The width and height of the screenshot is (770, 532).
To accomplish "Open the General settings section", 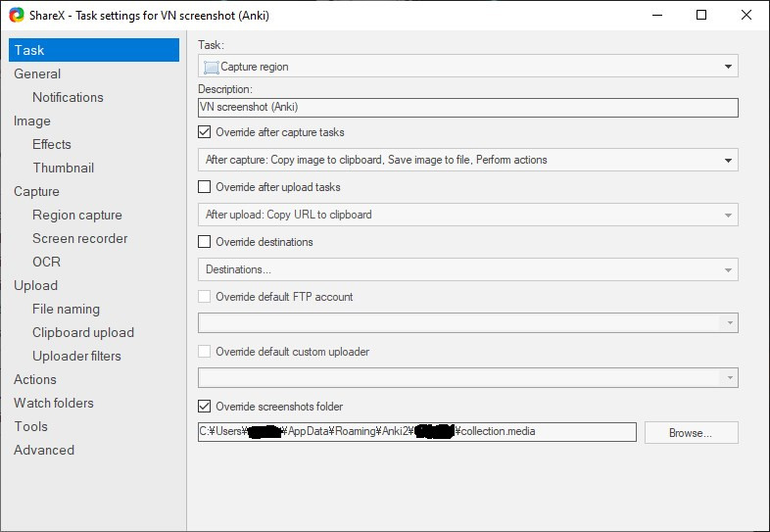I will point(37,73).
